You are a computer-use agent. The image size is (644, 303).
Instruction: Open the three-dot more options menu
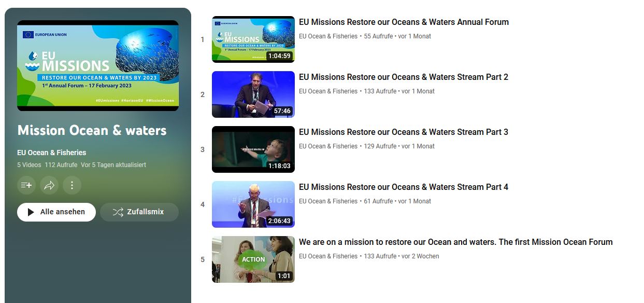72,185
